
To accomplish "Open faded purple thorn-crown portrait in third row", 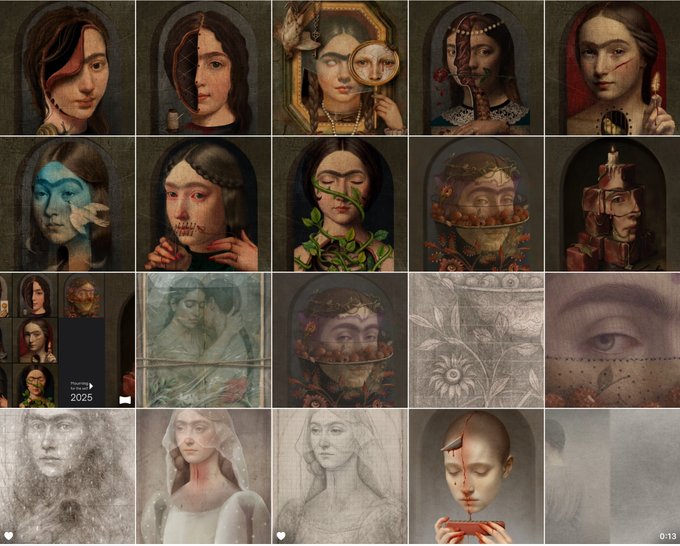I will point(340,340).
